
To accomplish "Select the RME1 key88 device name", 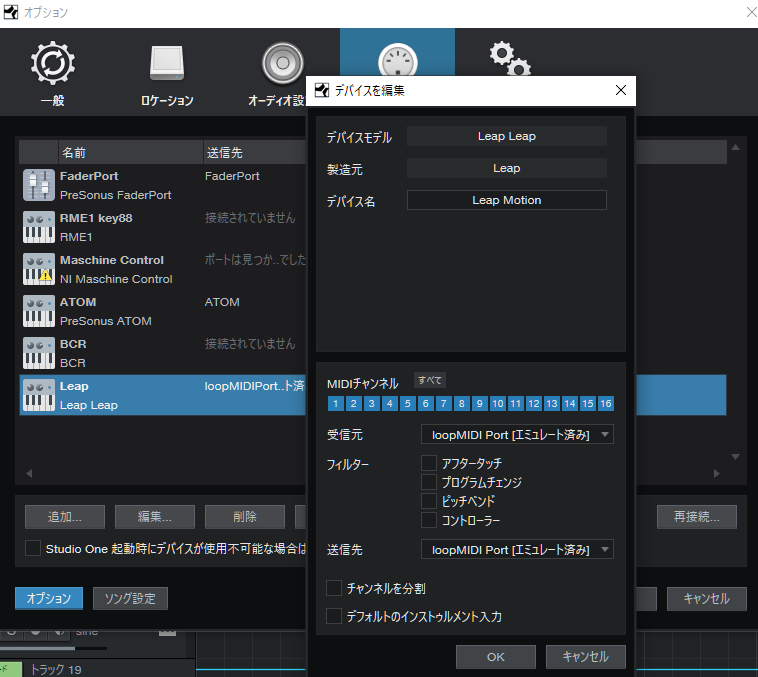I will click(96, 218).
